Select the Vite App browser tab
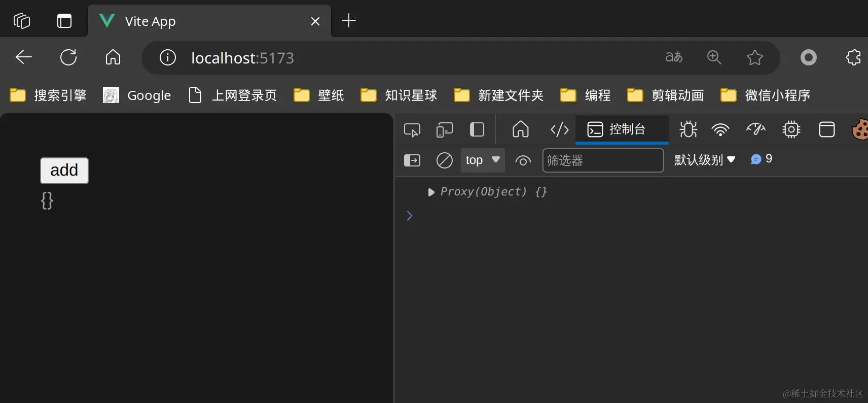 [x=209, y=21]
